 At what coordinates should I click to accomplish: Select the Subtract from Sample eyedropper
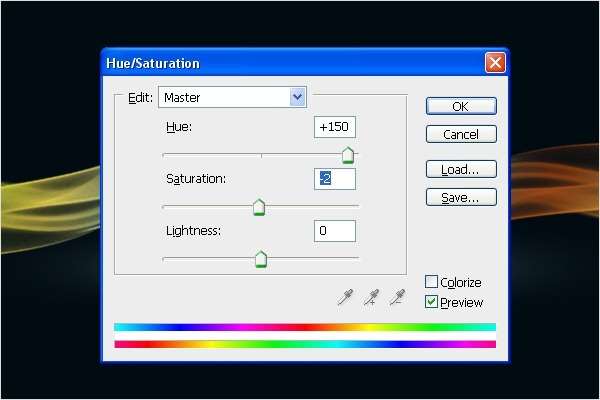tap(397, 297)
